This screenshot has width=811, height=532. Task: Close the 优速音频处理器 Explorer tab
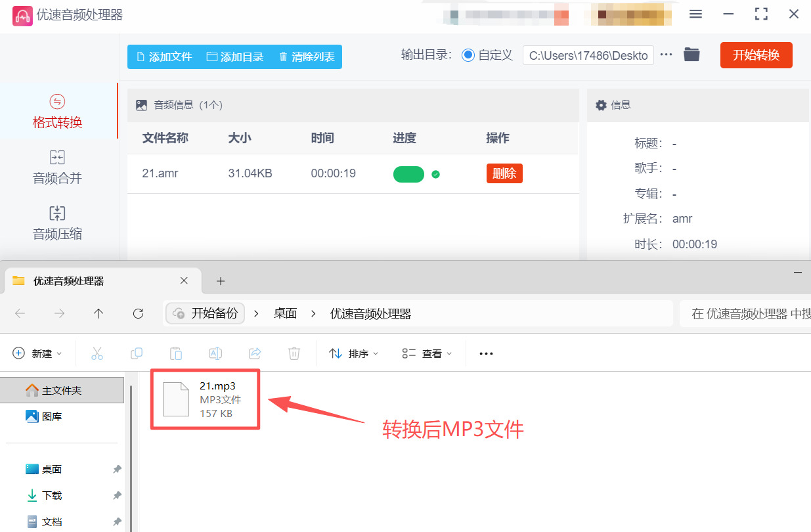click(184, 280)
